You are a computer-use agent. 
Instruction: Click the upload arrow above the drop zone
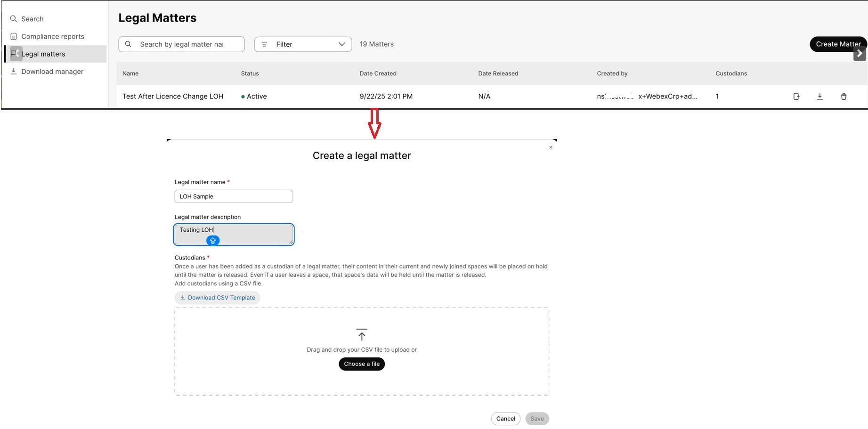point(361,335)
